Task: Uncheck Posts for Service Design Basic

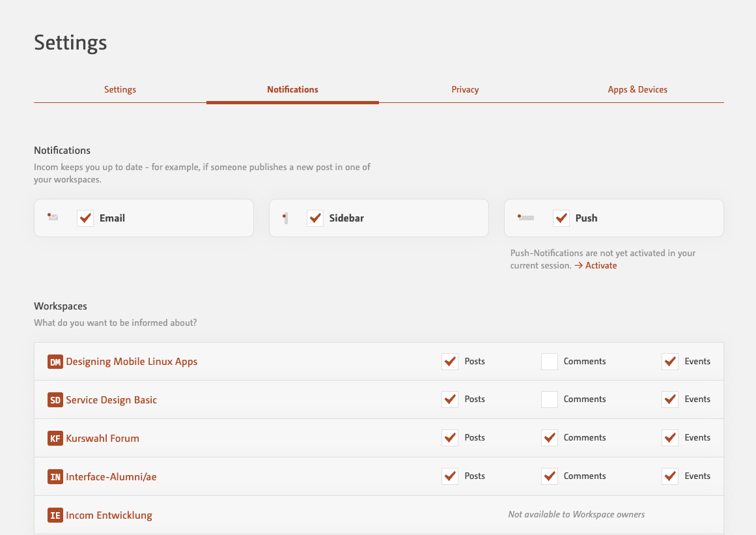Action: click(x=450, y=399)
